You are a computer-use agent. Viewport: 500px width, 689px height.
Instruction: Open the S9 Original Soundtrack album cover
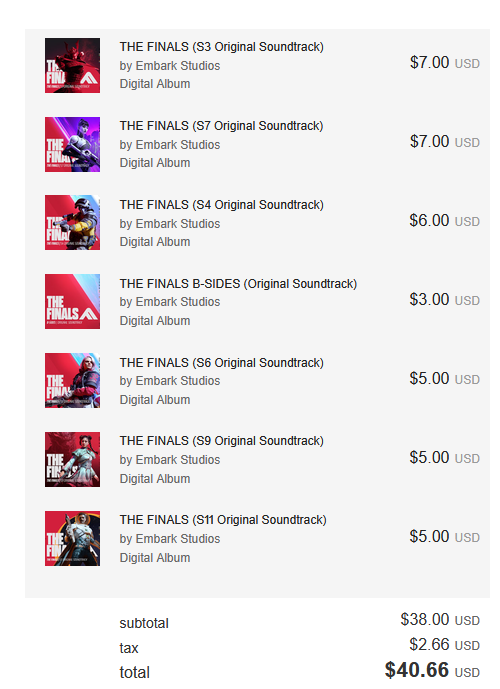(x=72, y=460)
